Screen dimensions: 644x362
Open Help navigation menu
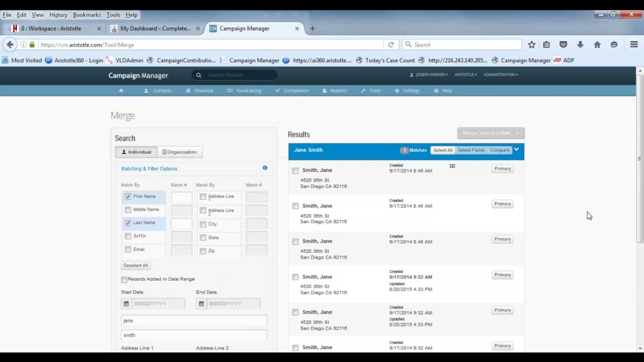443,90
